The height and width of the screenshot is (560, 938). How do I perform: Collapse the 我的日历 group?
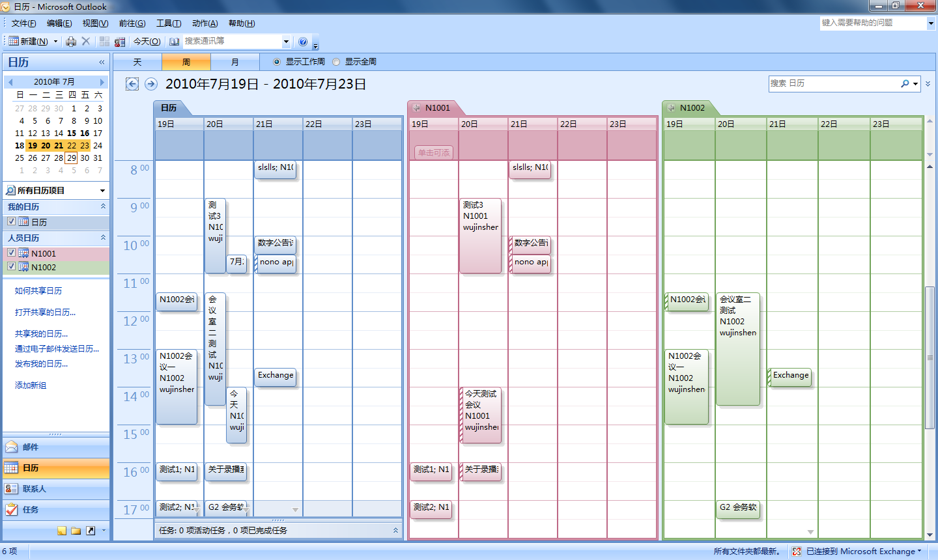coord(103,206)
